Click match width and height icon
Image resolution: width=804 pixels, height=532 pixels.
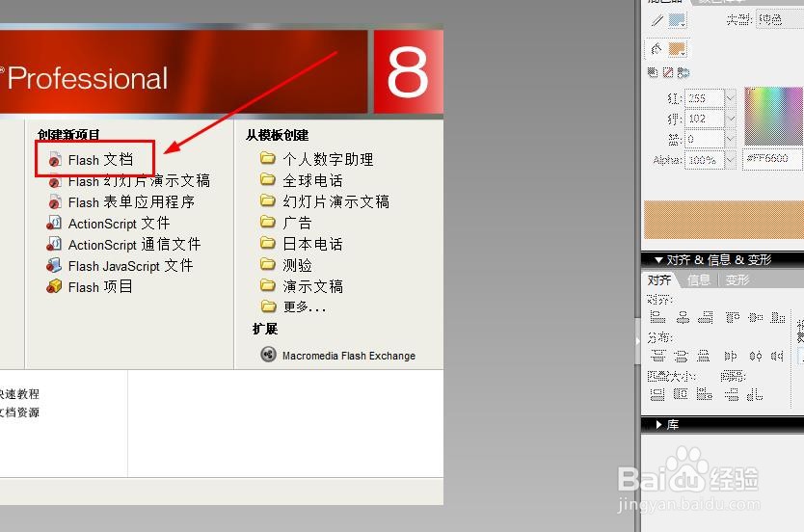click(x=705, y=393)
